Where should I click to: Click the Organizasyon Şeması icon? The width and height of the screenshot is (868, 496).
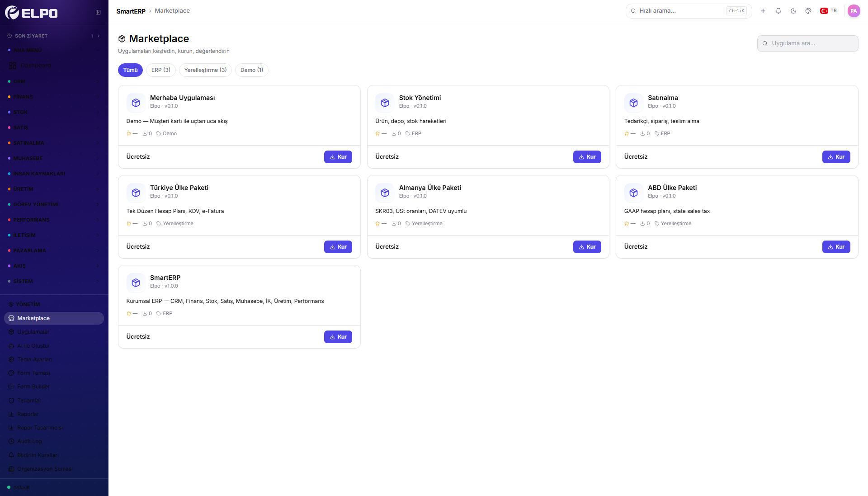[x=11, y=469]
